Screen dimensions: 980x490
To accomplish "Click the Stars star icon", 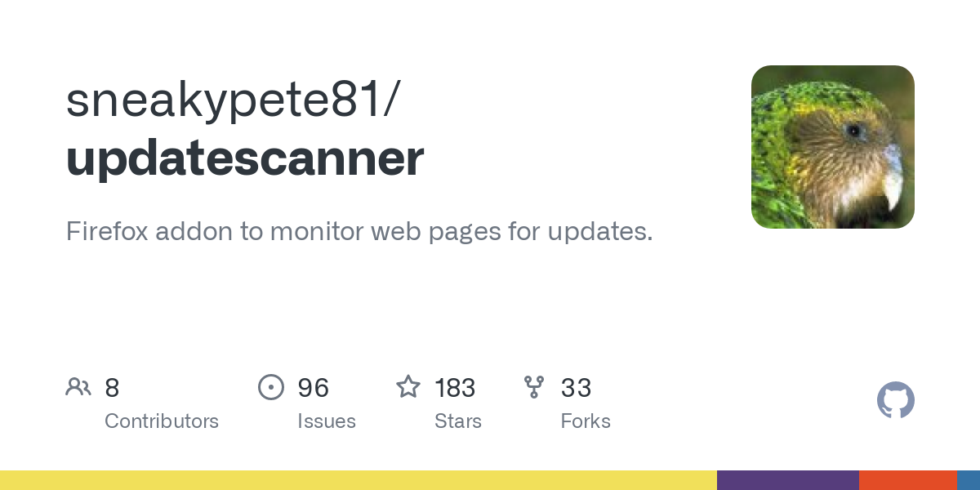I will coord(408,387).
